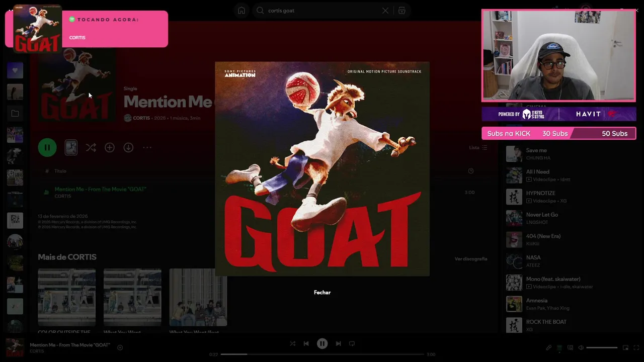Open now playing cover thumbnail in bottom bar
The image size is (644, 362).
[x=15, y=347]
